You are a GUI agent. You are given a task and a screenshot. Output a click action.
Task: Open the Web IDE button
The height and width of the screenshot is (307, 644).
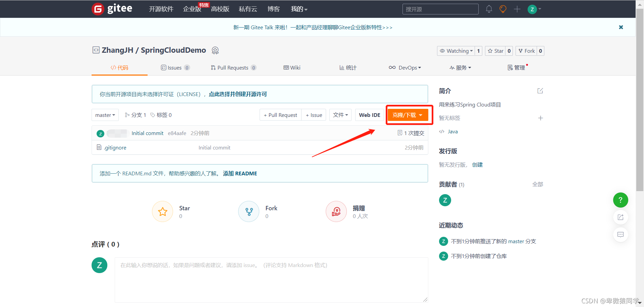(x=370, y=115)
